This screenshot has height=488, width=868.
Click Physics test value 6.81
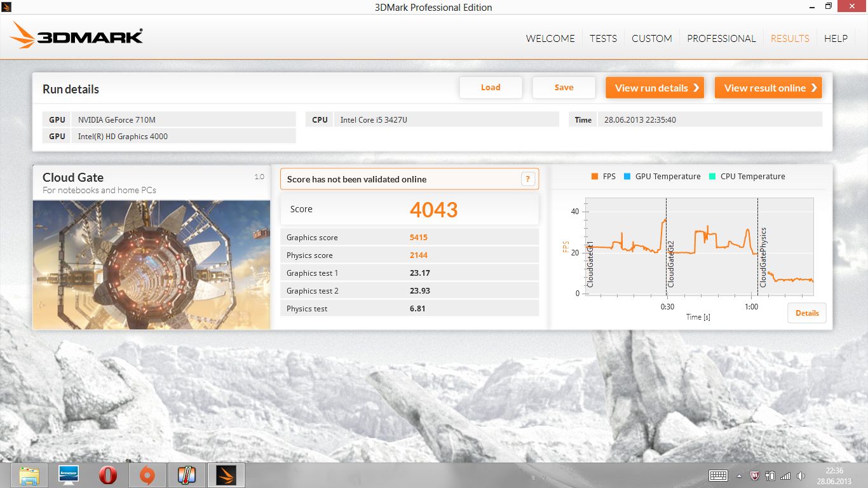pyautogui.click(x=417, y=309)
